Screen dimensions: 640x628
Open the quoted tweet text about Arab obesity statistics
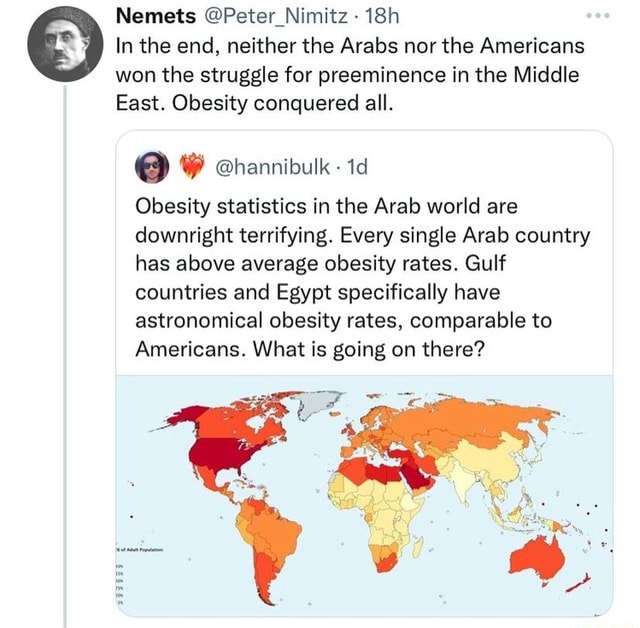coord(362,278)
